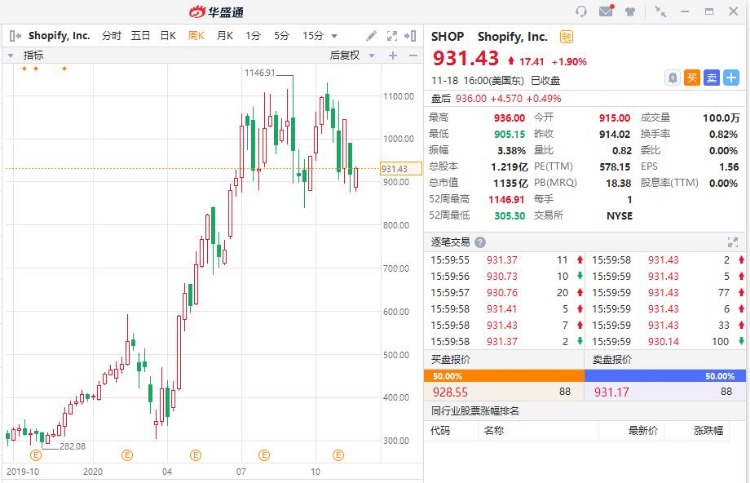The width and height of the screenshot is (750, 483).
Task: Switch to 月K monthly candlestick
Action: [225, 36]
